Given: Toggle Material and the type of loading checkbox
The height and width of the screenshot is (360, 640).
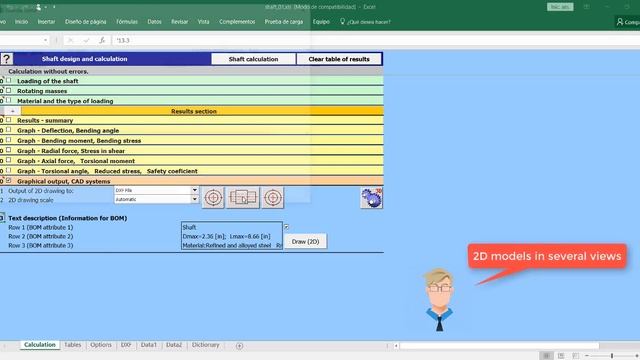Looking at the screenshot, I should click(x=9, y=100).
